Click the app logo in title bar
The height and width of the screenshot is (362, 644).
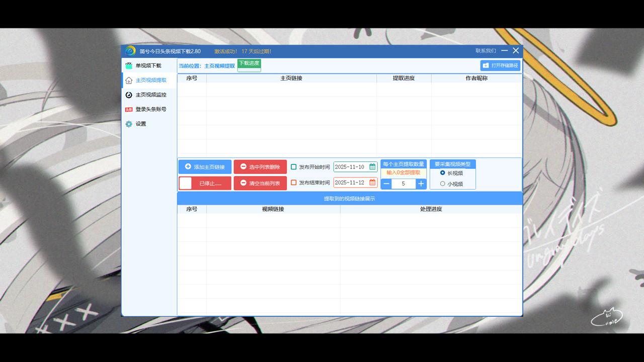(x=130, y=51)
